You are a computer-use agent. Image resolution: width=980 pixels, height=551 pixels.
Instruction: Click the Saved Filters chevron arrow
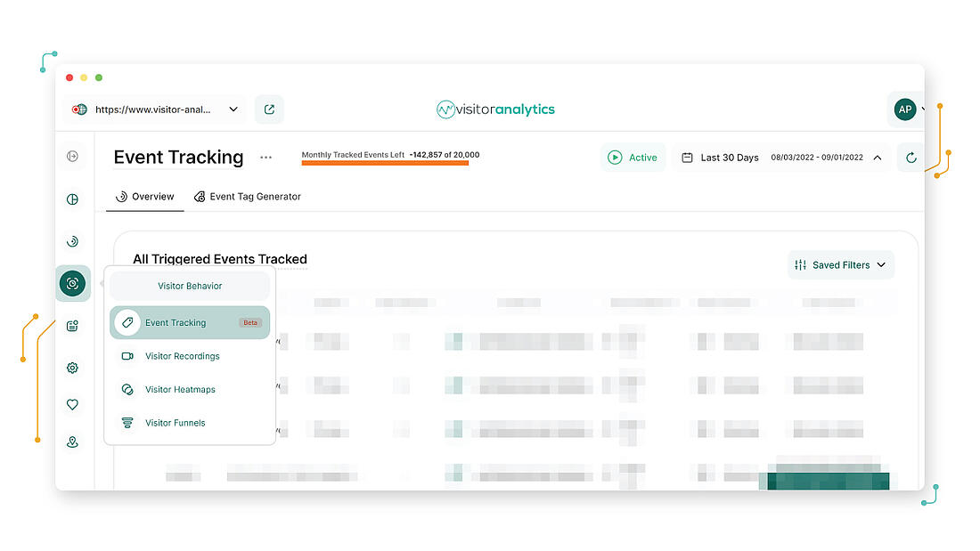click(x=881, y=265)
